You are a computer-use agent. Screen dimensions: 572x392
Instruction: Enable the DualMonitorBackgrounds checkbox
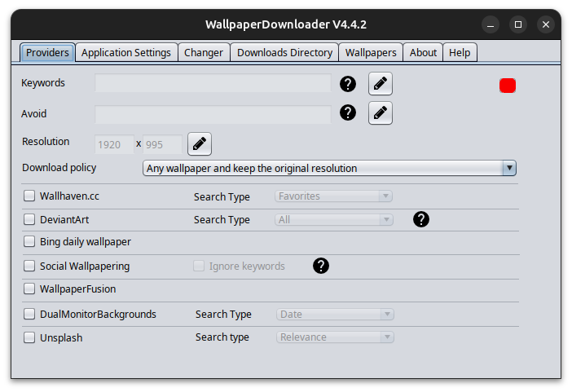pyautogui.click(x=29, y=314)
